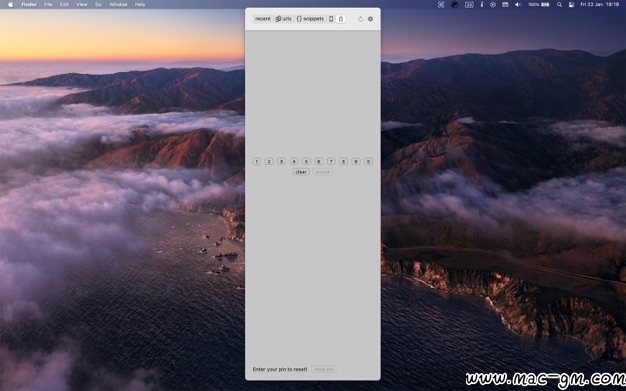Screen dimensions: 626x391
Task: Click the clear button
Action: [301, 172]
